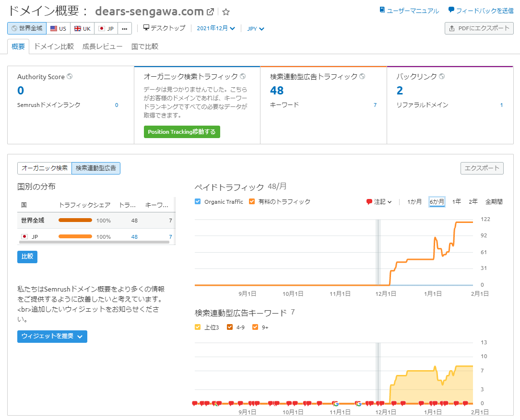The height and width of the screenshot is (420, 520).
Task: Open 2021年12月 date dropdown
Action: [216, 28]
